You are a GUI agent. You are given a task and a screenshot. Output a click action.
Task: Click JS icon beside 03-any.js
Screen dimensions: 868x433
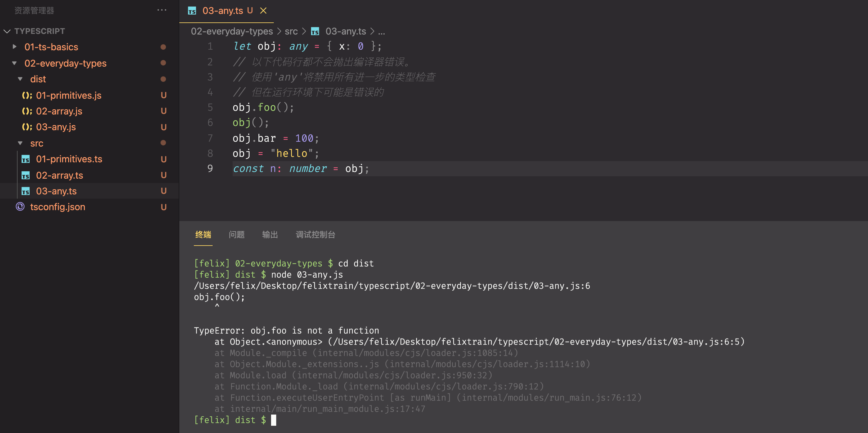coord(27,127)
